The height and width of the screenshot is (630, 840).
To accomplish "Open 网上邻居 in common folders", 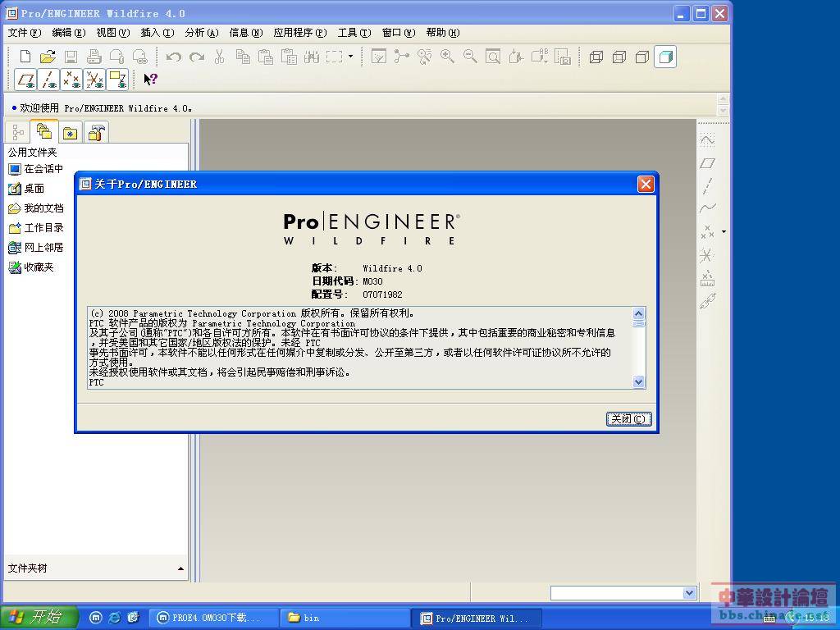I will 36,248.
